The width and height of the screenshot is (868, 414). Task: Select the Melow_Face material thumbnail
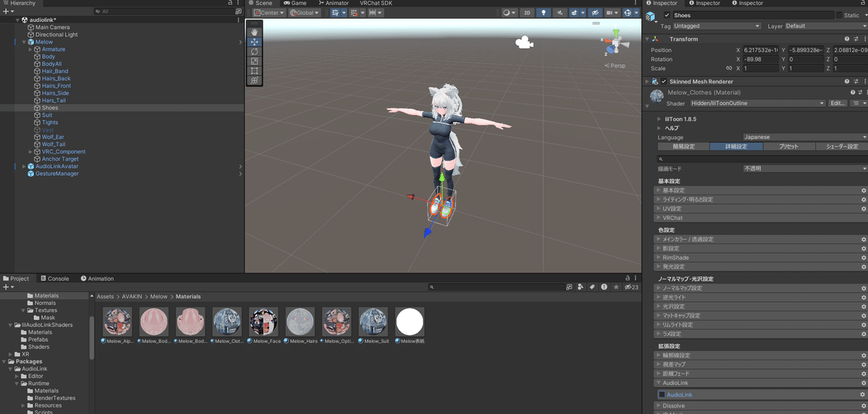point(263,321)
